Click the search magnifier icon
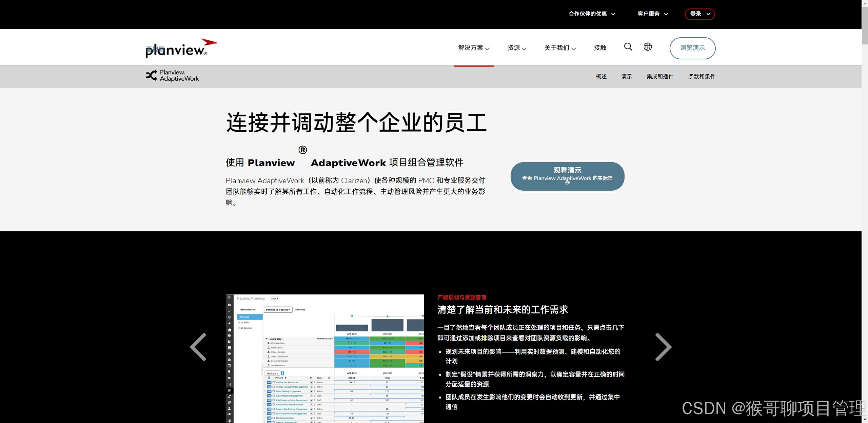This screenshot has height=423, width=868. pyautogui.click(x=628, y=47)
